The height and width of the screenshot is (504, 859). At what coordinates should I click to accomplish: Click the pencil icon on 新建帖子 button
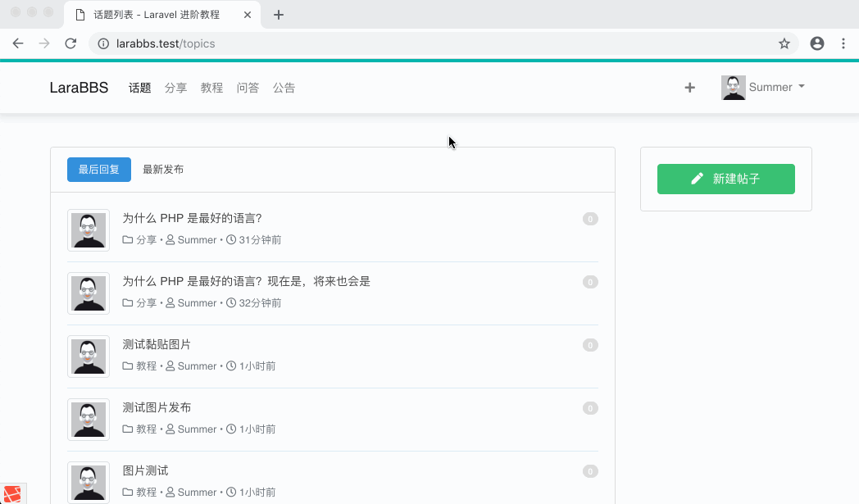coord(698,178)
